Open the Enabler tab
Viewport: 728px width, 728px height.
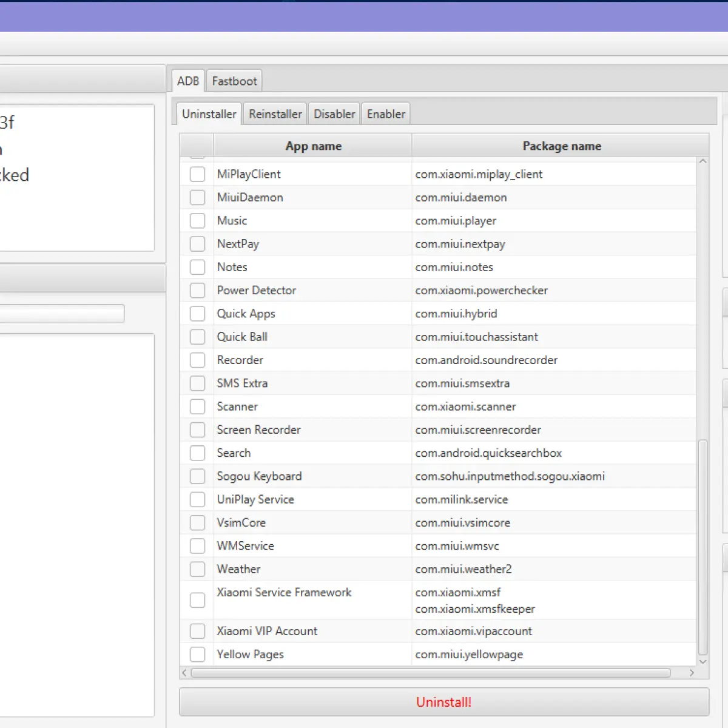(x=386, y=114)
